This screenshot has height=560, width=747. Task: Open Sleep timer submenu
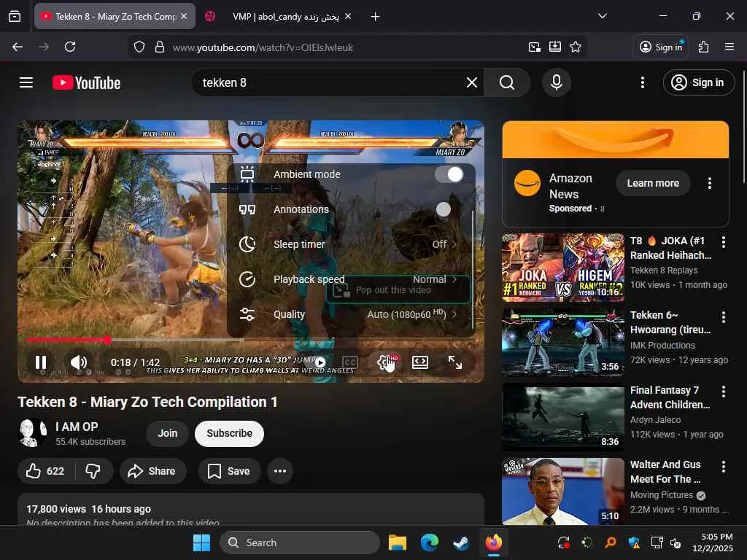[x=351, y=244]
